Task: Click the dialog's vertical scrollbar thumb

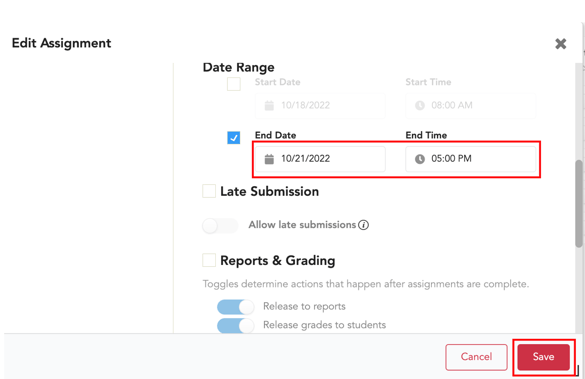Action: (579, 204)
